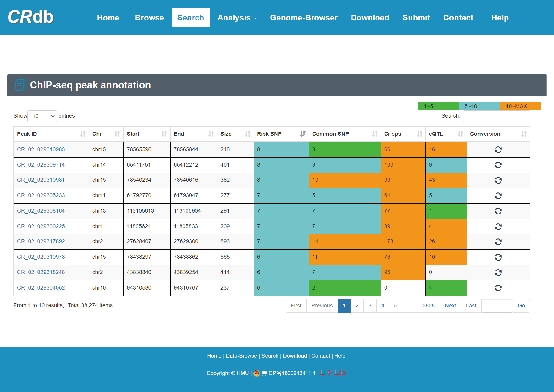Click conversion icon for CR_02_029304052

(x=498, y=288)
